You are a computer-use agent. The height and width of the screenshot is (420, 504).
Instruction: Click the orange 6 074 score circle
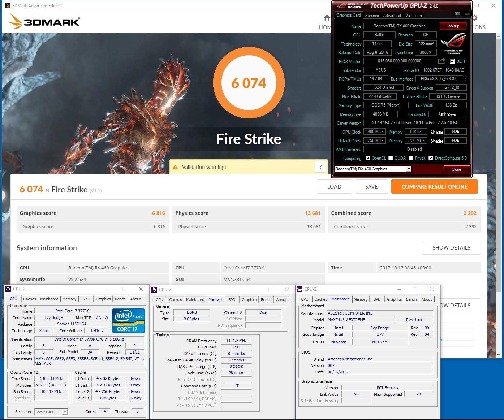click(x=249, y=83)
